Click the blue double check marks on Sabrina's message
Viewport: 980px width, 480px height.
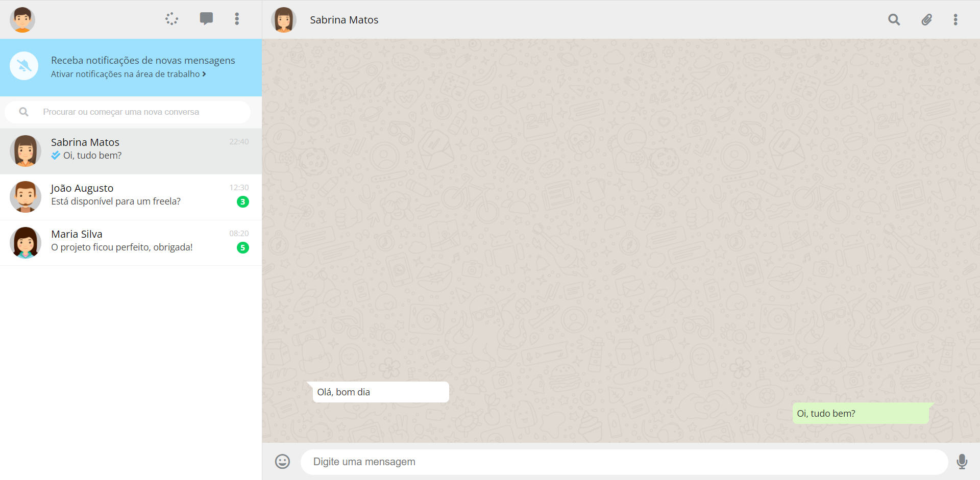(55, 156)
